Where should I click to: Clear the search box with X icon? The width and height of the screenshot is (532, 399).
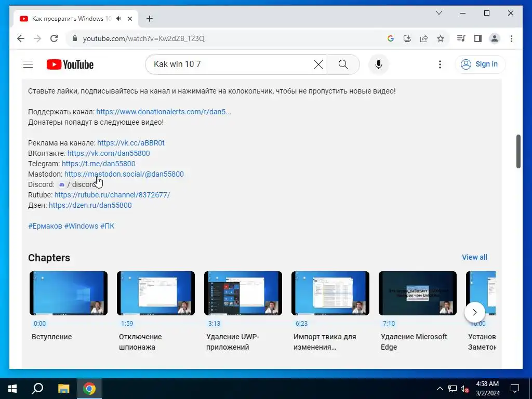(x=318, y=64)
